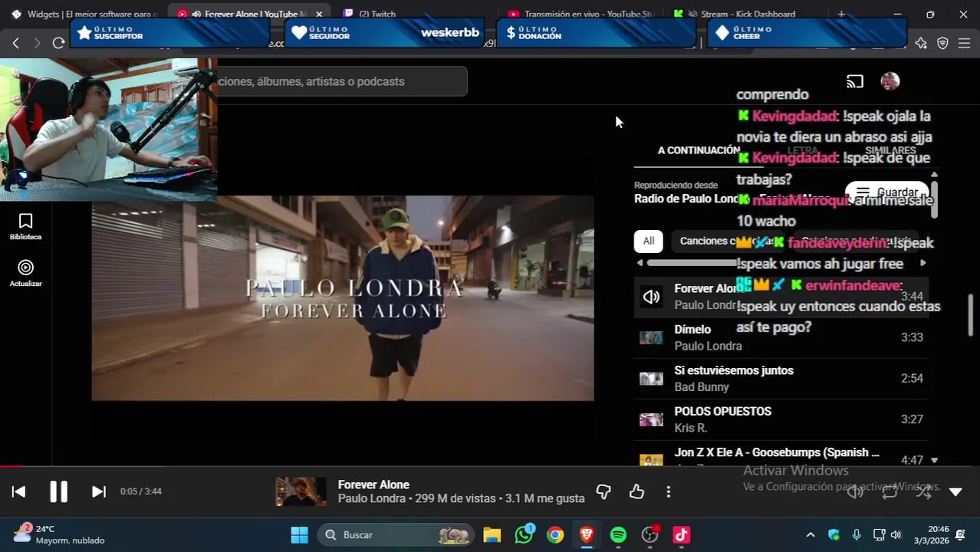Like the Forever Alone track

pos(636,491)
